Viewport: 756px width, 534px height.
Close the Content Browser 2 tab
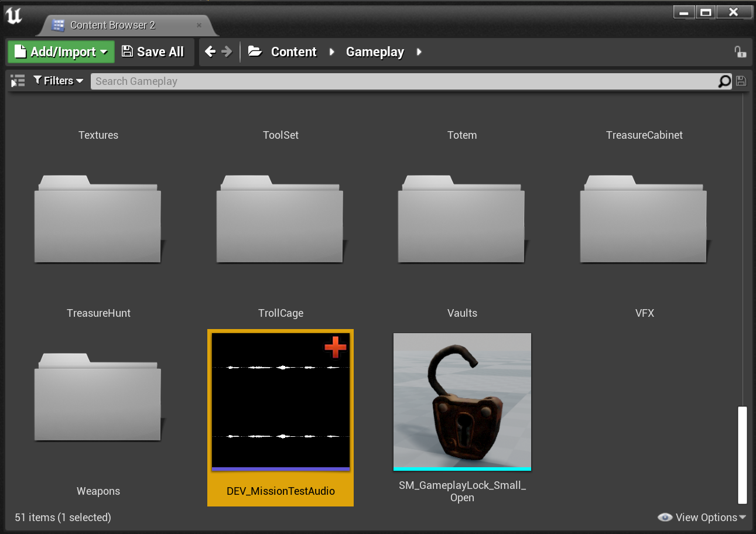(x=199, y=25)
